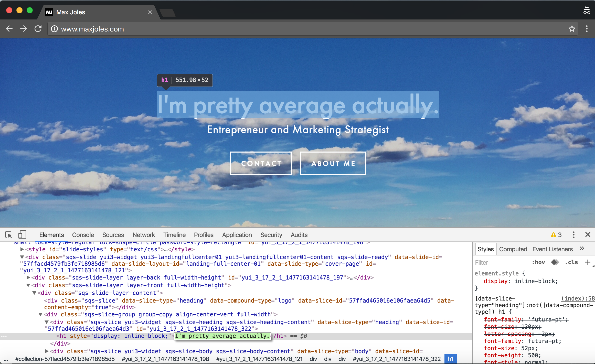The height and width of the screenshot is (364, 595).
Task: Collapse the layer-front full-width-height div
Action: point(28,285)
